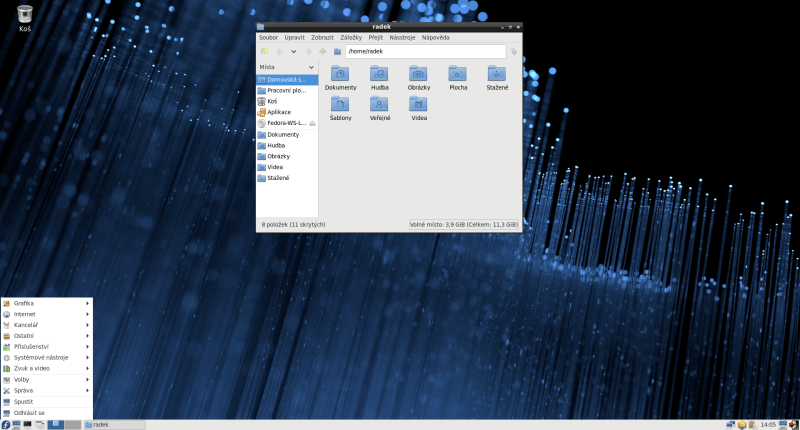This screenshot has height=430, width=800.
Task: Select Obrázky in the places sidebar
Action: pyautogui.click(x=278, y=156)
